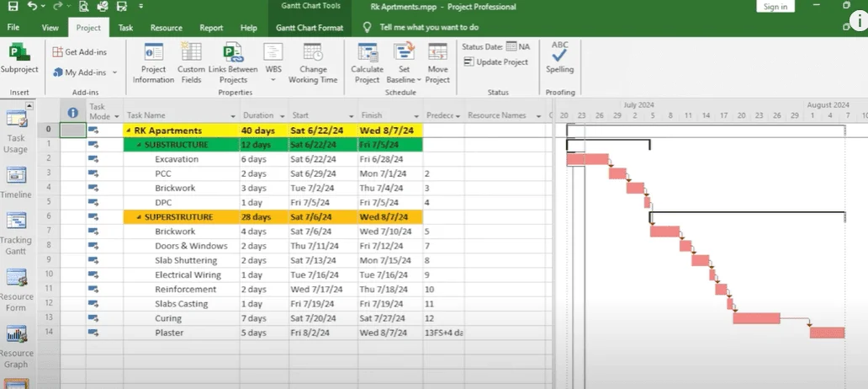Screen dimensions: 868x389
Task: Click the Redo arrow icon
Action: (x=57, y=7)
